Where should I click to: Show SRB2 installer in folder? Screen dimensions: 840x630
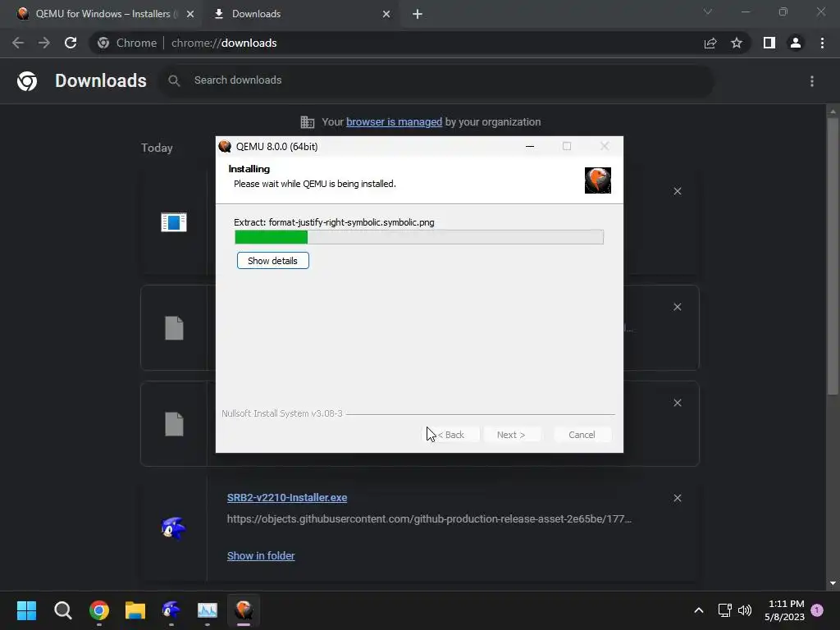[261, 556]
